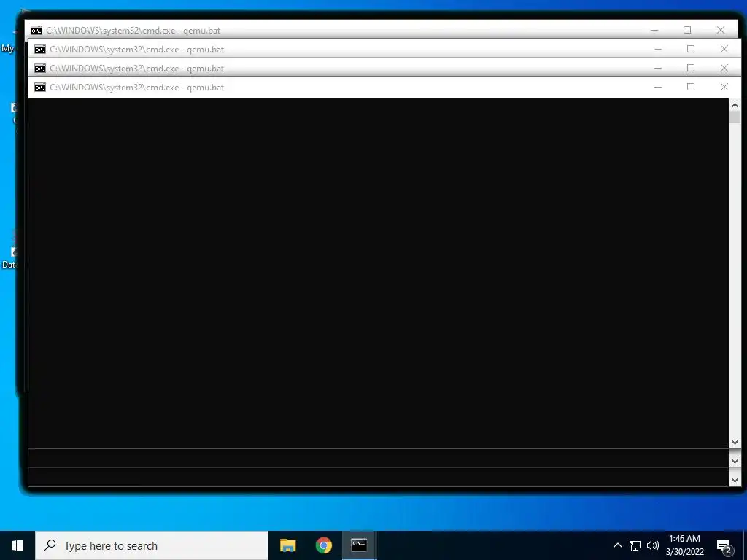Click the backmost cmd window title text
747x560 pixels.
tap(133, 31)
